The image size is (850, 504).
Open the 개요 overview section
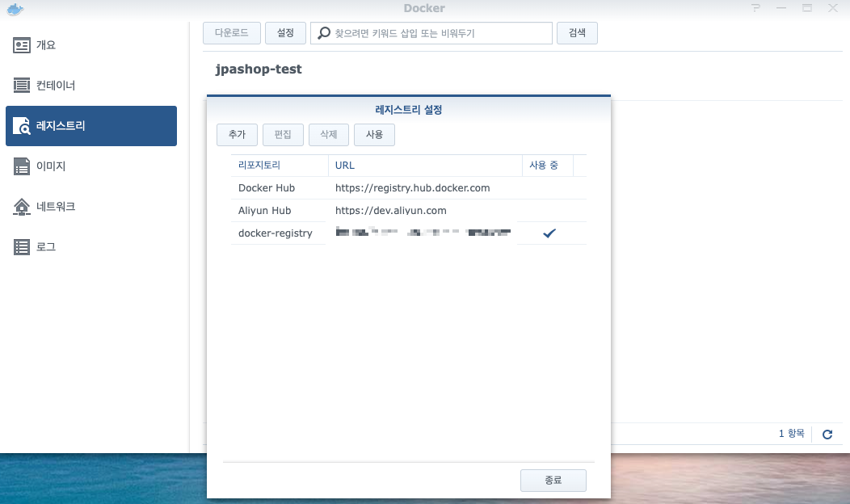point(91,45)
